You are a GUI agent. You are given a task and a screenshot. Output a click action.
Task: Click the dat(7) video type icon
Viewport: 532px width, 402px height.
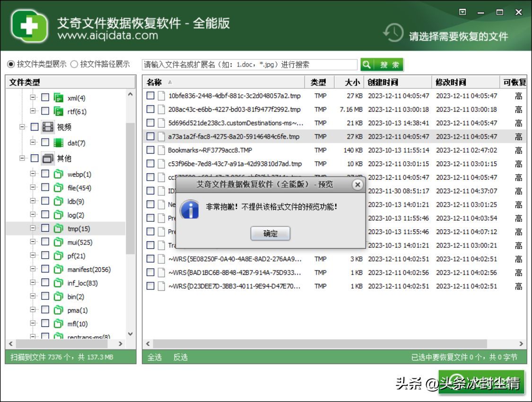click(58, 142)
